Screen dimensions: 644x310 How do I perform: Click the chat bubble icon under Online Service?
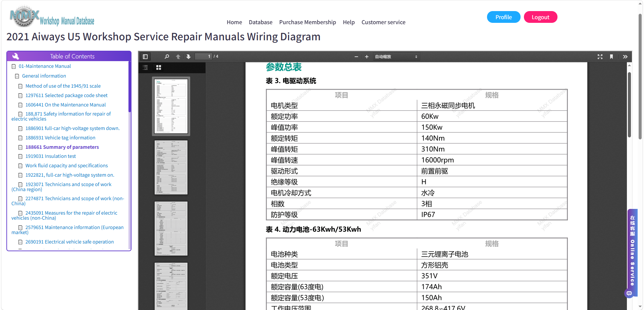pyautogui.click(x=629, y=294)
